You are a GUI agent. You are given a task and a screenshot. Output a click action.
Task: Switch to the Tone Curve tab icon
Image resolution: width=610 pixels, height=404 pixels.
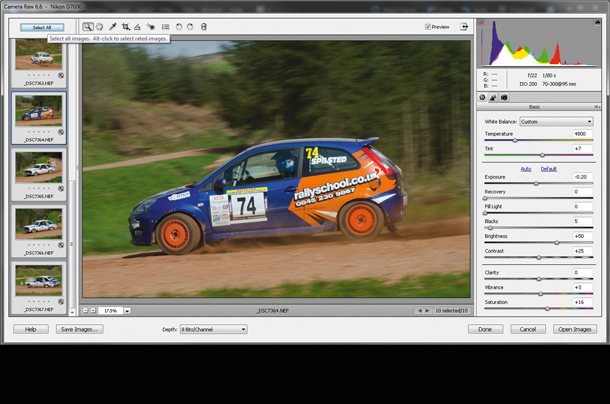pos(493,97)
